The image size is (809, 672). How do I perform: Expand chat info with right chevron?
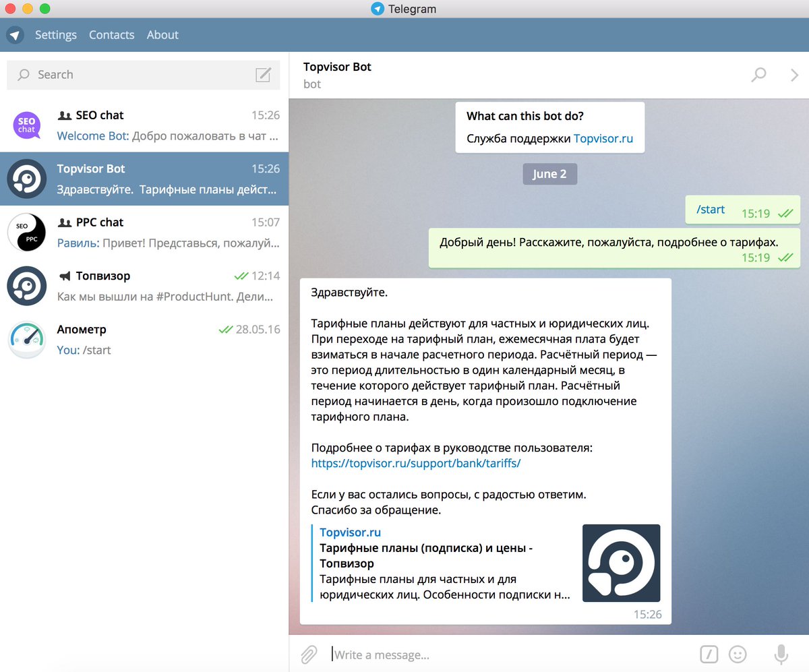pyautogui.click(x=794, y=75)
